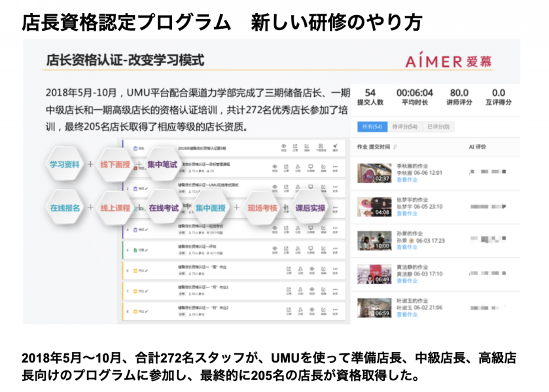
Task: Open the more menu on the 50个问题 exam row
Action: pos(335,228)
